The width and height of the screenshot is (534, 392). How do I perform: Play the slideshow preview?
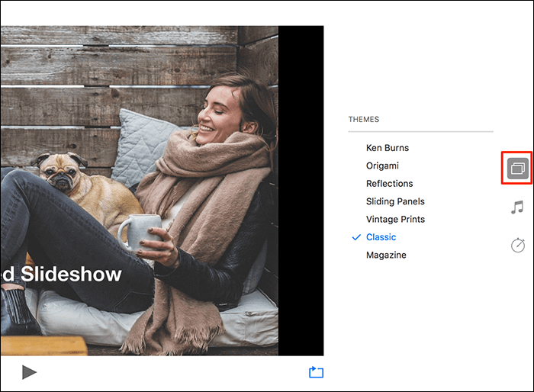click(x=29, y=372)
